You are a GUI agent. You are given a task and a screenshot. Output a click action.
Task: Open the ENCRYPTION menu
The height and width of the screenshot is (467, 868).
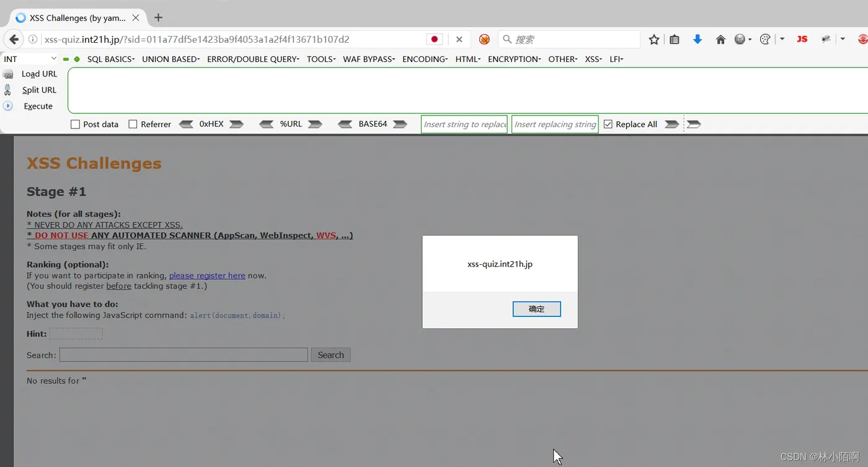515,59
